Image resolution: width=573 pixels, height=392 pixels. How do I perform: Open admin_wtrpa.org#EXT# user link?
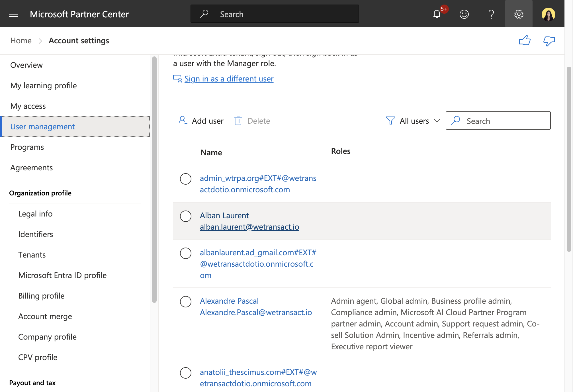coord(258,184)
